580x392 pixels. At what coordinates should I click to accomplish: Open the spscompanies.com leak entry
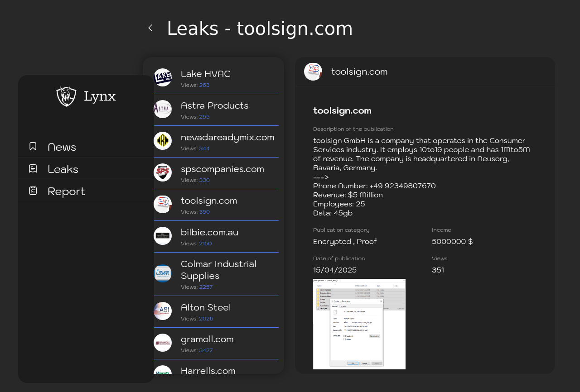pyautogui.click(x=216, y=173)
